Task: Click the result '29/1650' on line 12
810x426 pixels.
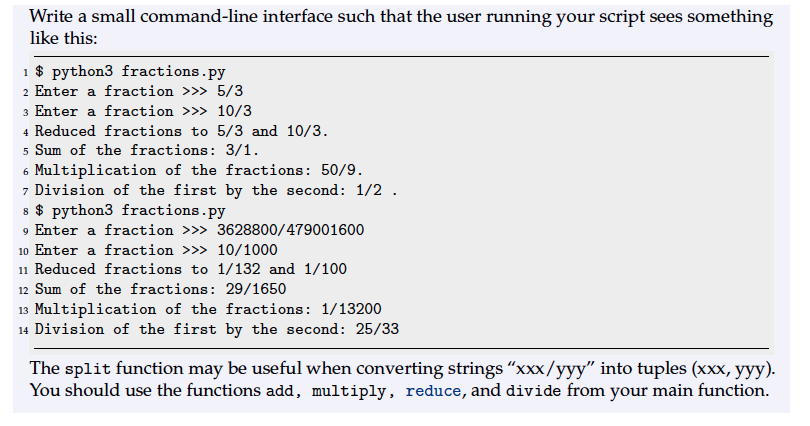Action: point(256,289)
